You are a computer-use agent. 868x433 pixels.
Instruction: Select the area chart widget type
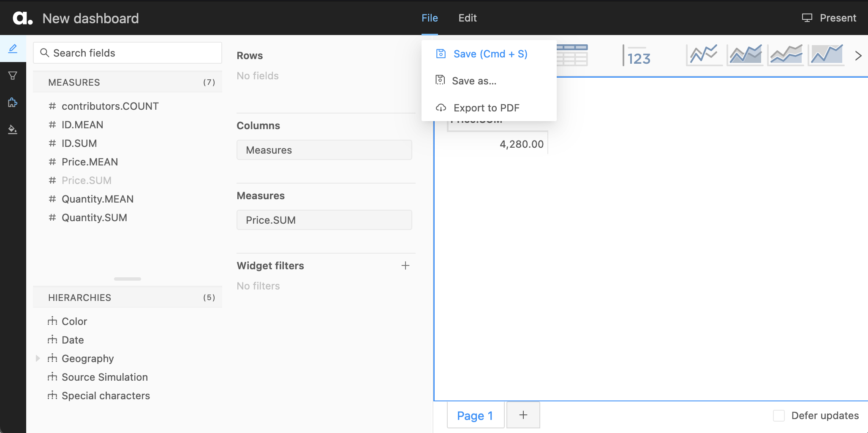tap(744, 54)
